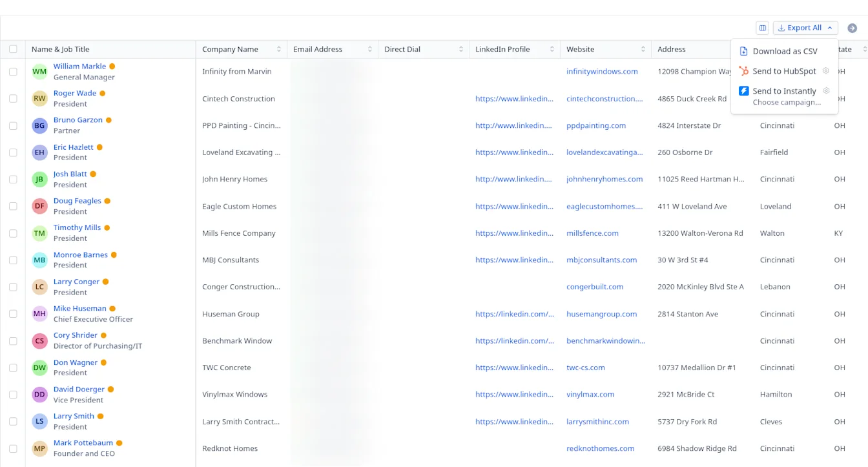Image resolution: width=868 pixels, height=467 pixels.
Task: Sort by Company Name column arrows
Action: [x=279, y=49]
